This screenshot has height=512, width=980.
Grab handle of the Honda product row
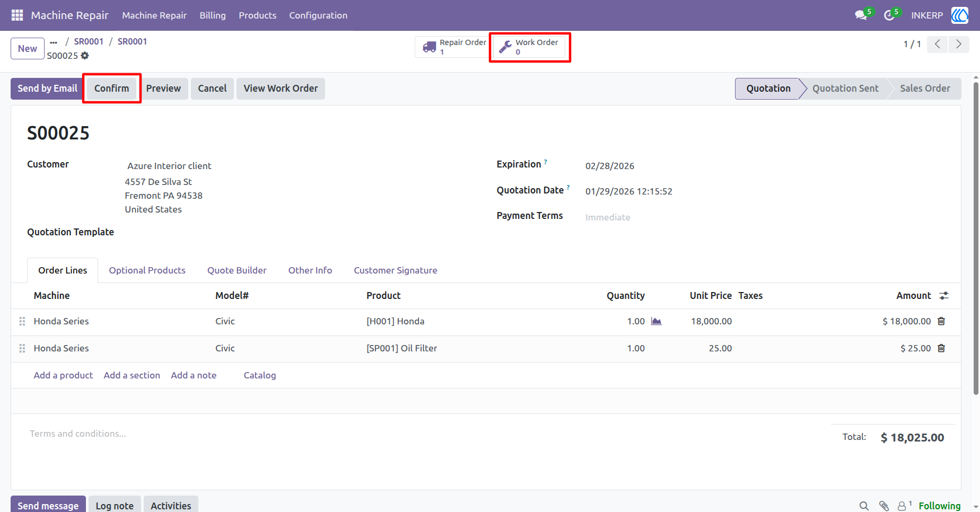[22, 321]
